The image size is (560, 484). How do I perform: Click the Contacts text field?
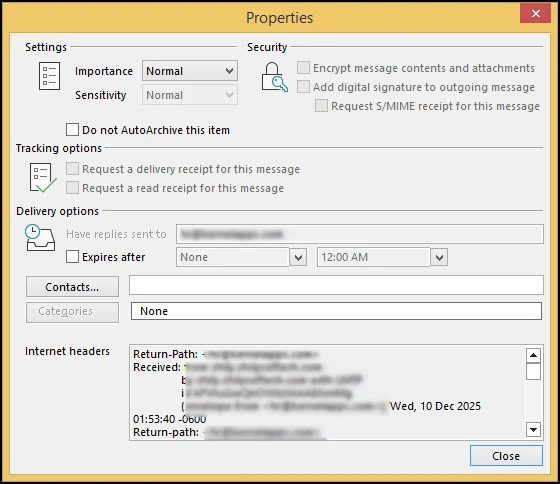point(336,285)
